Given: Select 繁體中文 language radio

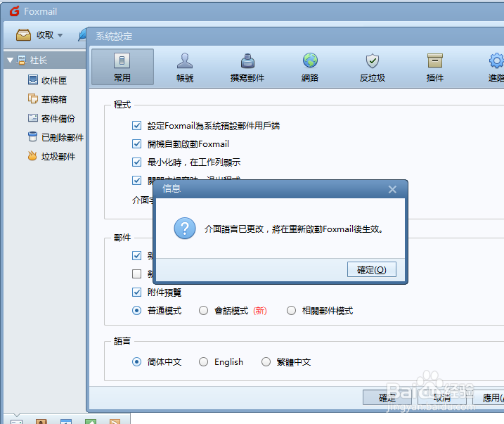Looking at the screenshot, I should 266,361.
